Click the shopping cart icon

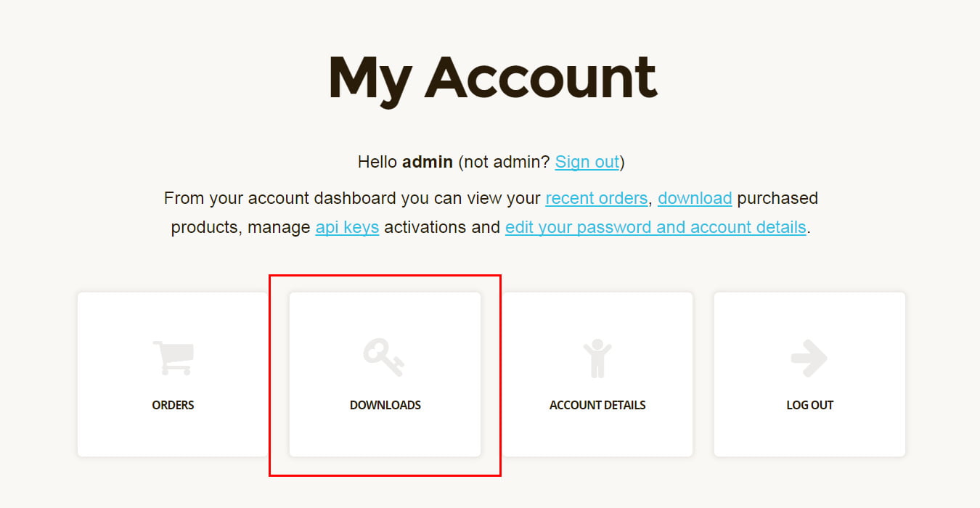click(173, 358)
